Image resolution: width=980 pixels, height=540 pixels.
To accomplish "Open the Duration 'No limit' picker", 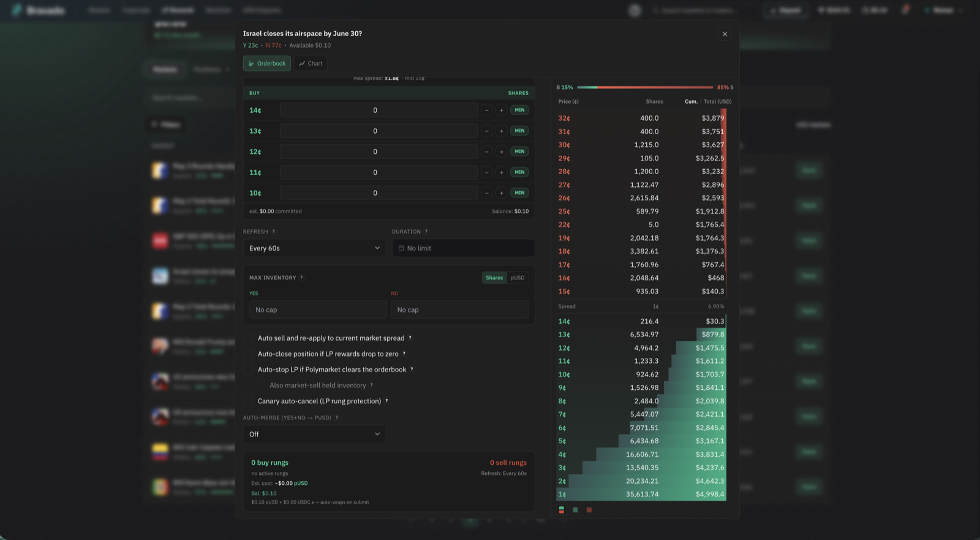I will coord(463,248).
